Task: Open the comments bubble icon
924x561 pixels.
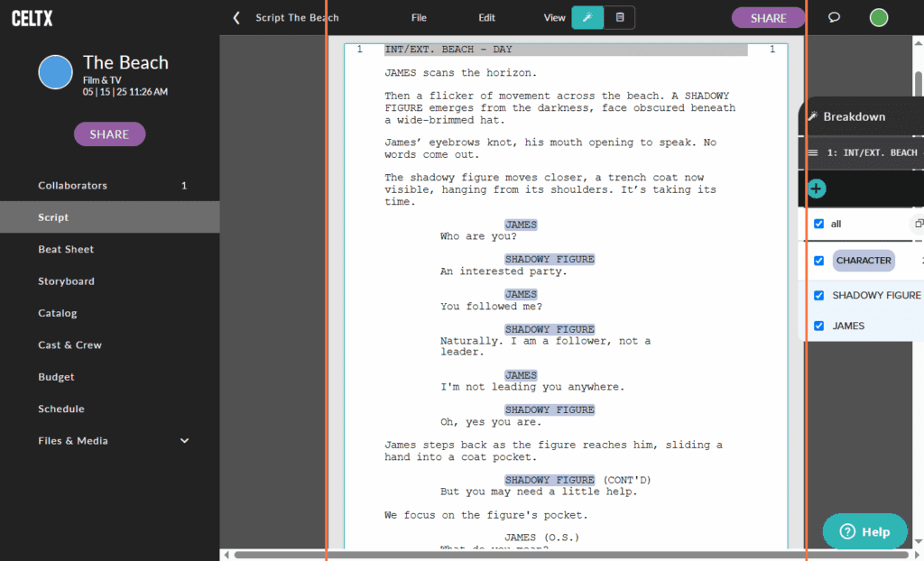Action: (833, 17)
